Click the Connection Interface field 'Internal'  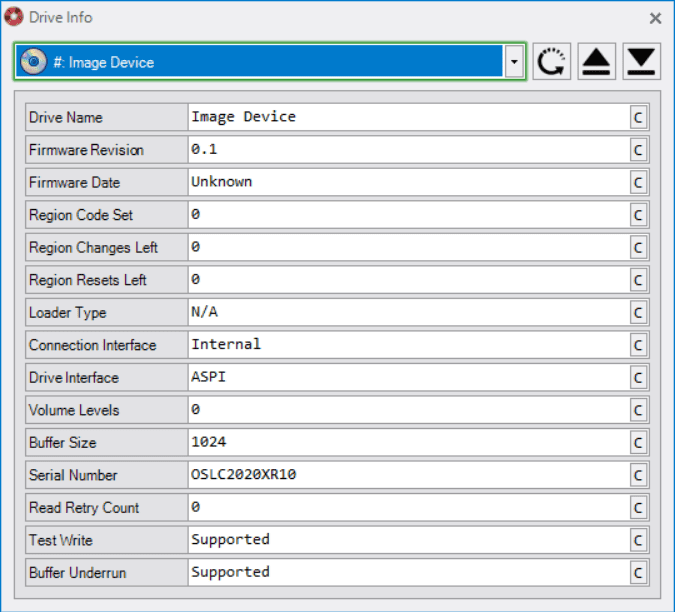[409, 345]
